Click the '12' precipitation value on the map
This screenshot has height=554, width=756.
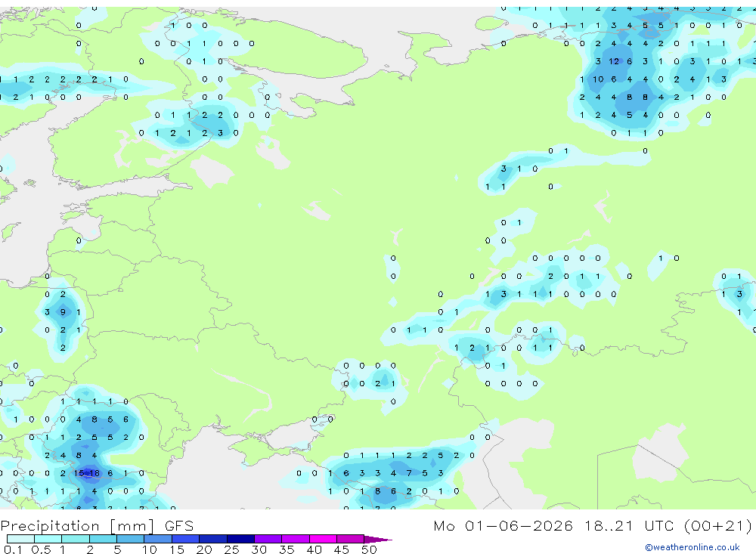[613, 61]
